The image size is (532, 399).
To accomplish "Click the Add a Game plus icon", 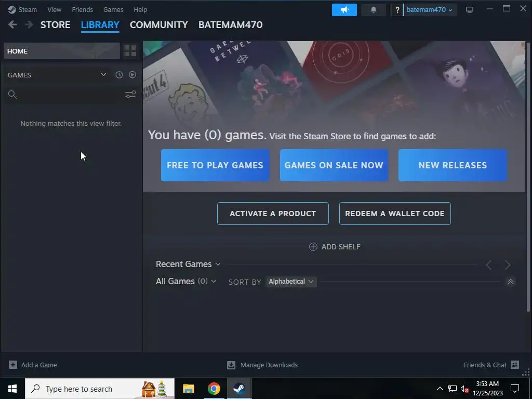I will (x=13, y=365).
